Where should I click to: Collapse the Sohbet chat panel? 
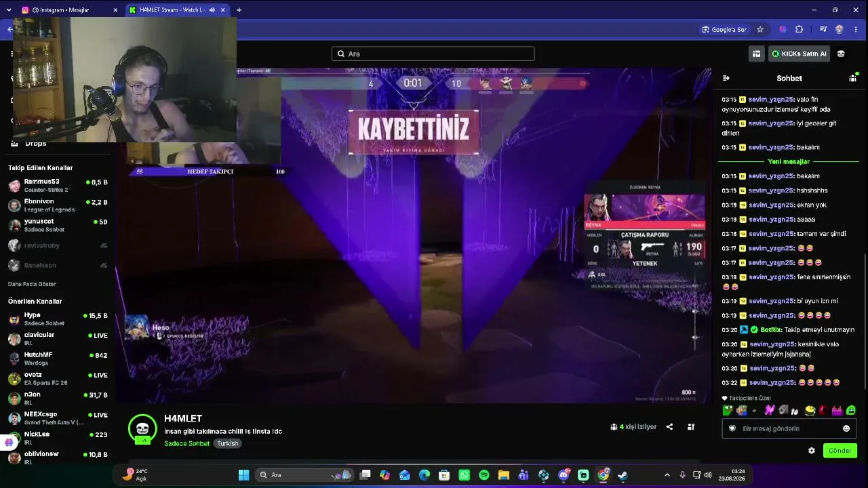pyautogui.click(x=726, y=78)
